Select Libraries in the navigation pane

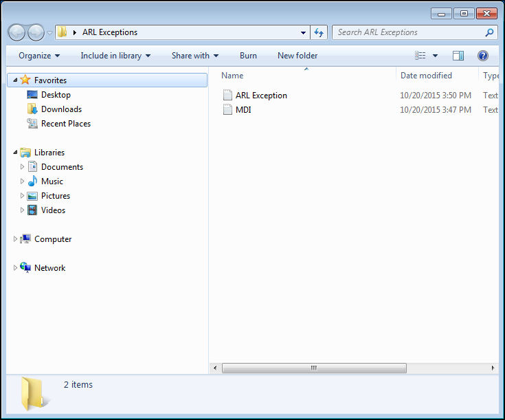tap(49, 153)
